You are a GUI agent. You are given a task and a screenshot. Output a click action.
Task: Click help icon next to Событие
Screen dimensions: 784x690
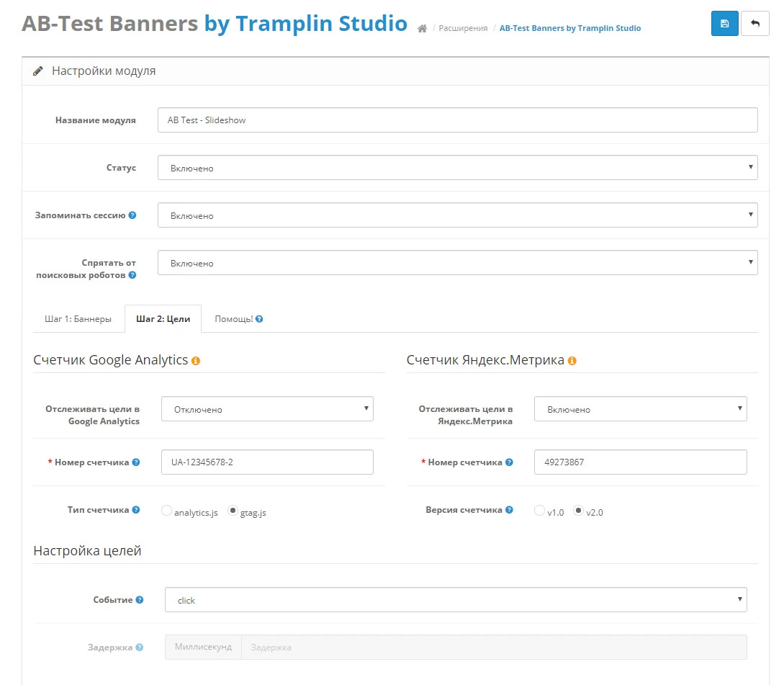[140, 599]
